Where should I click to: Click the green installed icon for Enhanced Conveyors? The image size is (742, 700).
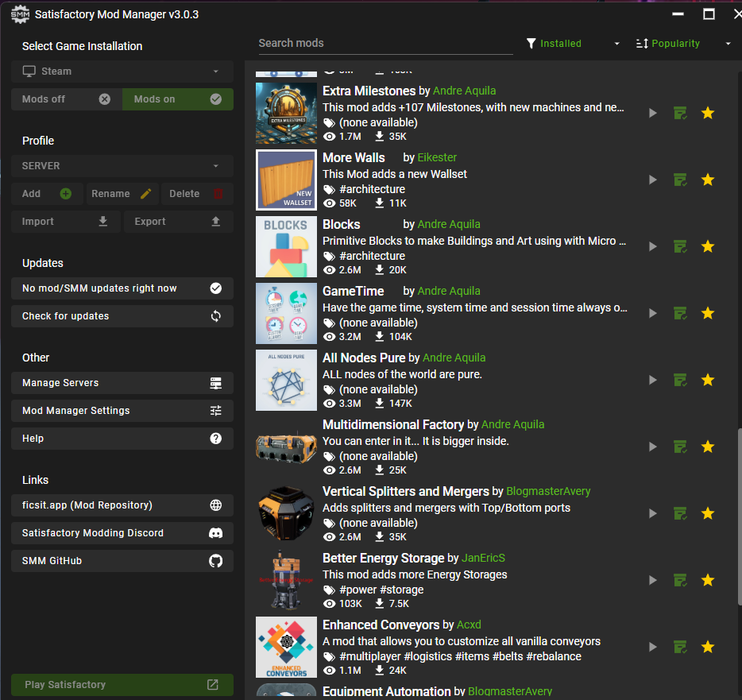[x=680, y=647]
